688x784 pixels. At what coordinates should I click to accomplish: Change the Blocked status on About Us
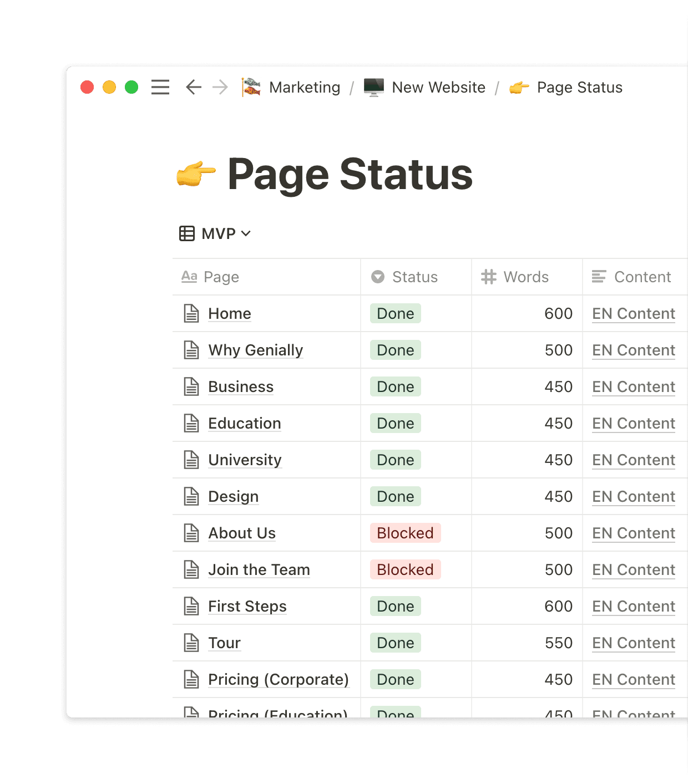click(x=405, y=533)
